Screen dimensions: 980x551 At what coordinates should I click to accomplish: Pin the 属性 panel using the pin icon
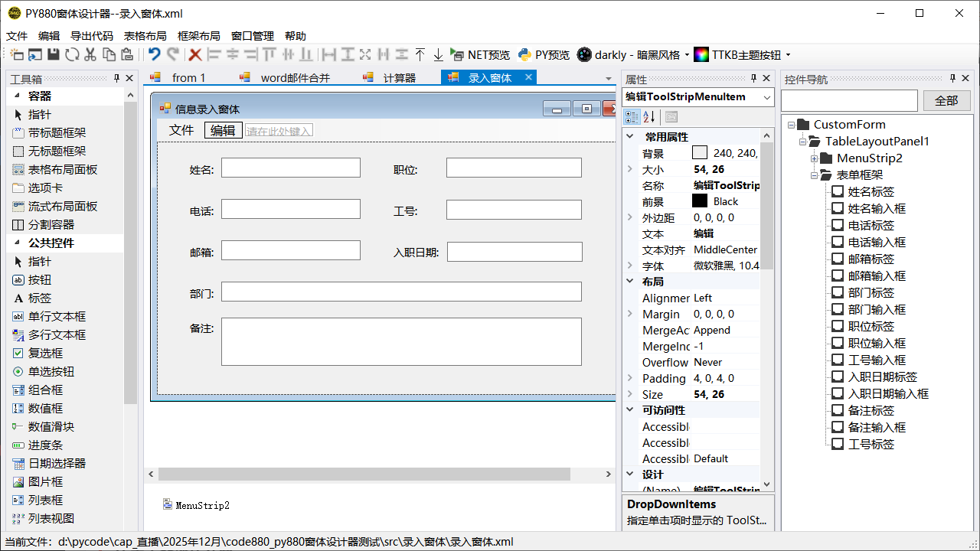point(754,77)
